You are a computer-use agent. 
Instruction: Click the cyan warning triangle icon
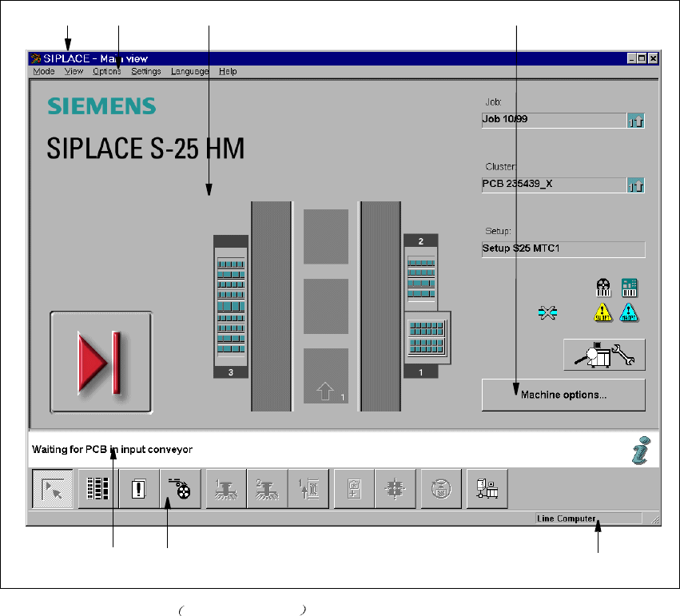coord(629,312)
